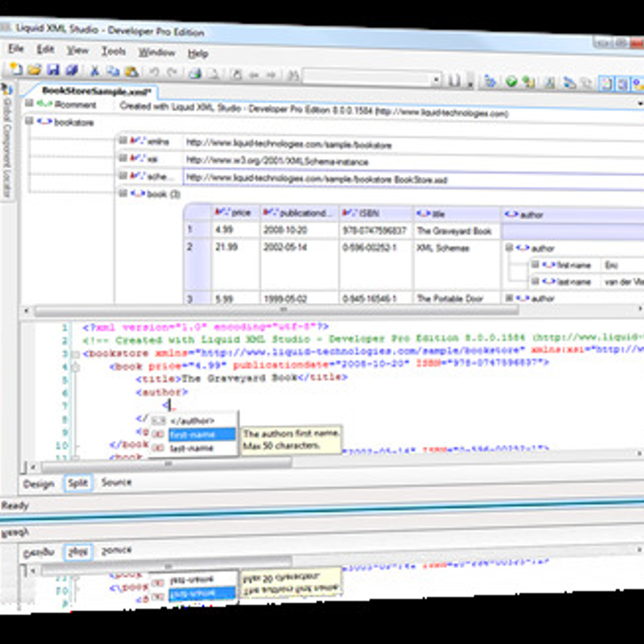The width and height of the screenshot is (644, 644).
Task: Collapse the author node in row 3
Action: 509,298
